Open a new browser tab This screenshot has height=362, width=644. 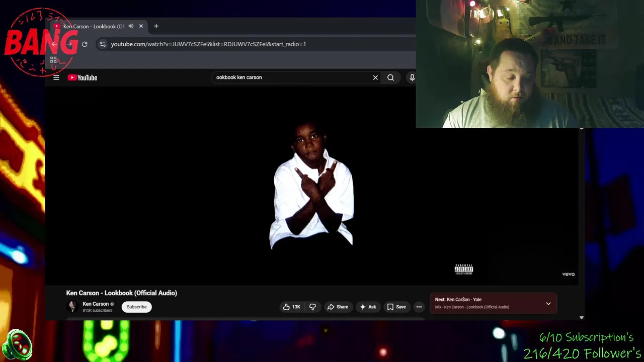(x=156, y=26)
